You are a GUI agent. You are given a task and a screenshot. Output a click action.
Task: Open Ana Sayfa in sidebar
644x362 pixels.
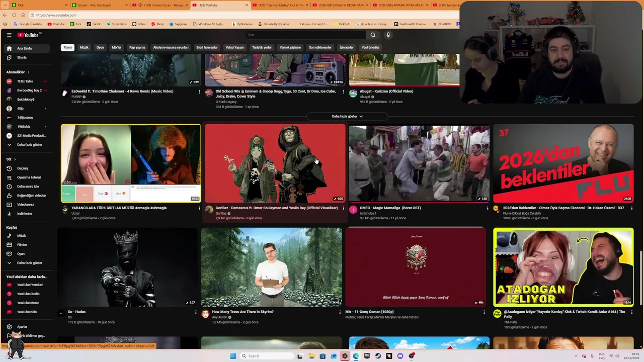click(28, 48)
